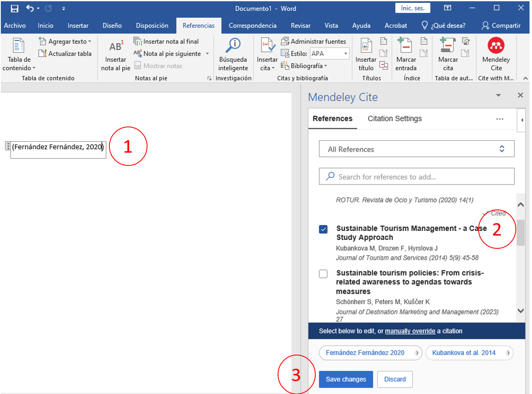The image size is (532, 394).
Task: Open the Archivo tab
Action: 15,26
